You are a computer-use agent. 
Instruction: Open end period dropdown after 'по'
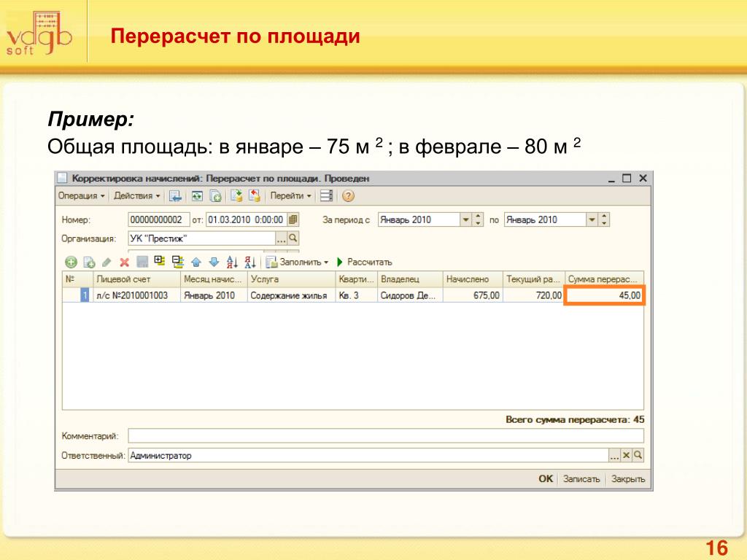point(592,219)
